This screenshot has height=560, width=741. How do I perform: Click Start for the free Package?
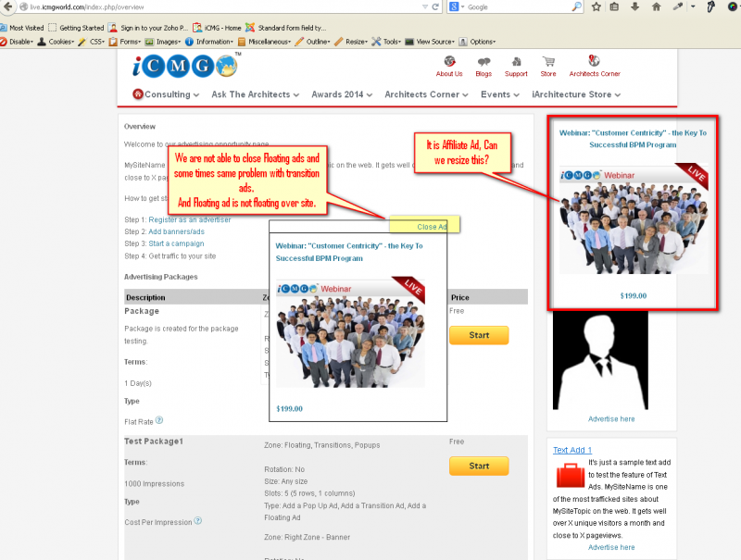[x=479, y=335]
